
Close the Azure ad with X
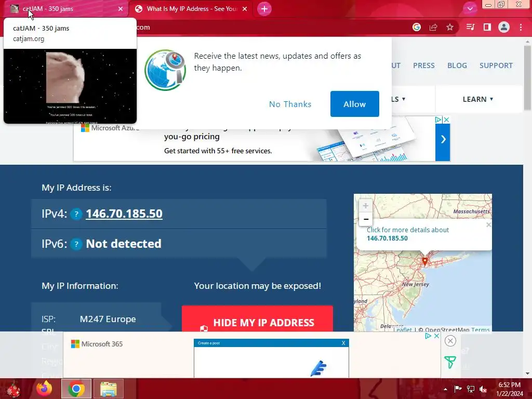tap(446, 120)
